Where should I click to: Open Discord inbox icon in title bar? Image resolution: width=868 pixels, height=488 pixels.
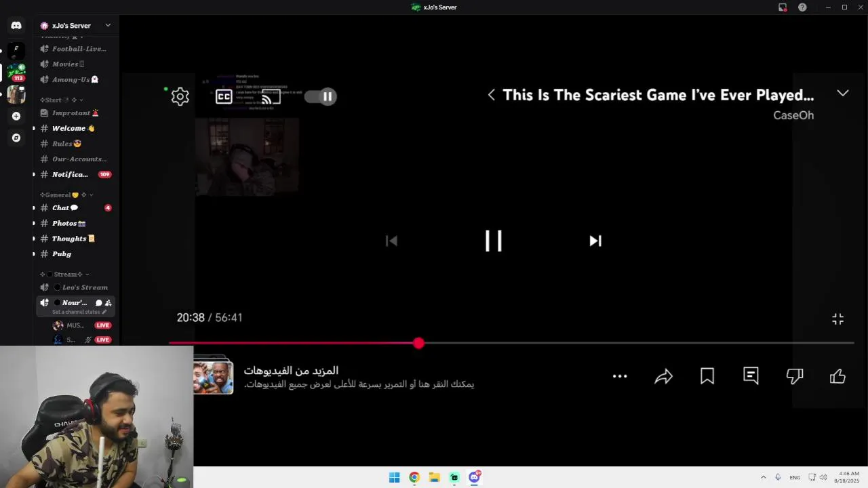[x=783, y=7]
